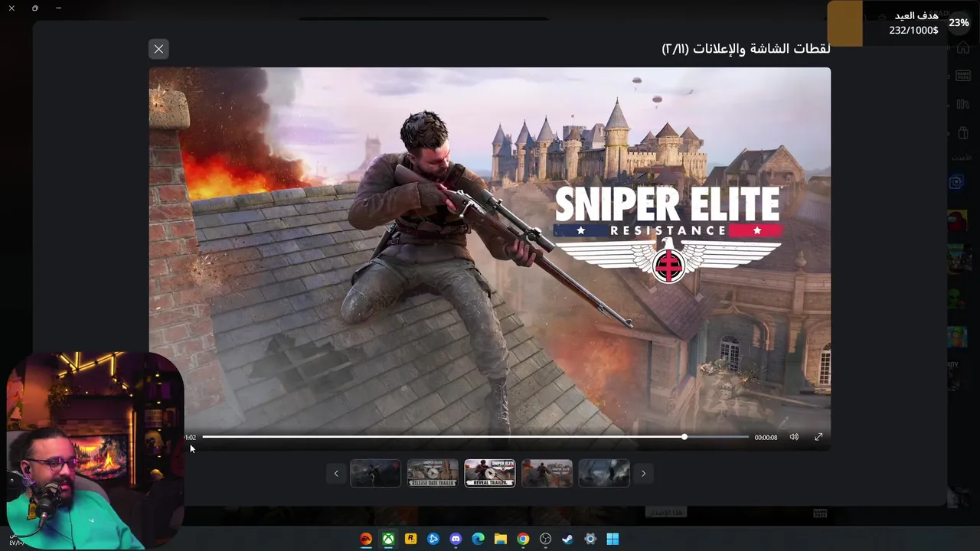
Task: Open Store bag icon in dimmed sidebar
Action: 963,133
